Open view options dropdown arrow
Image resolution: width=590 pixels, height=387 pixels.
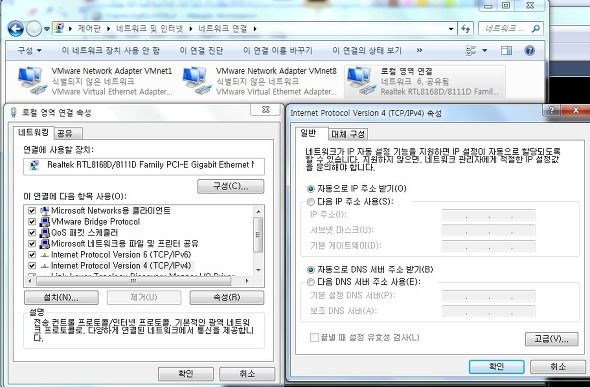point(485,50)
